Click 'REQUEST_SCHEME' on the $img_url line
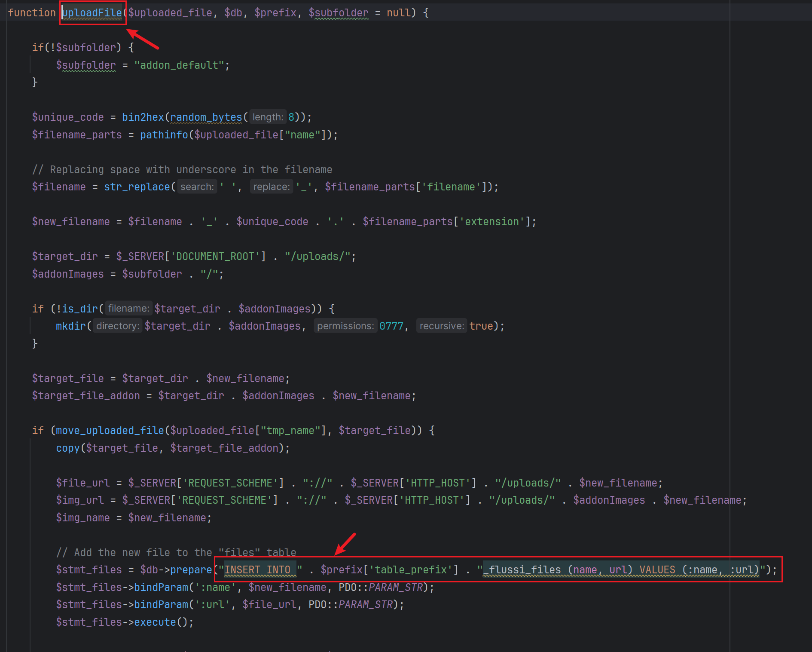The height and width of the screenshot is (652, 812). click(x=224, y=500)
